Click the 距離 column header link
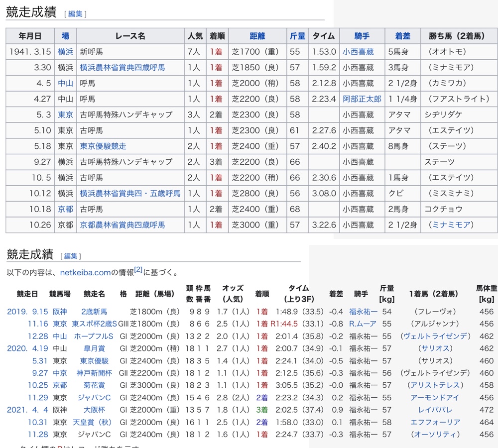This screenshot has width=498, height=448. click(257, 36)
